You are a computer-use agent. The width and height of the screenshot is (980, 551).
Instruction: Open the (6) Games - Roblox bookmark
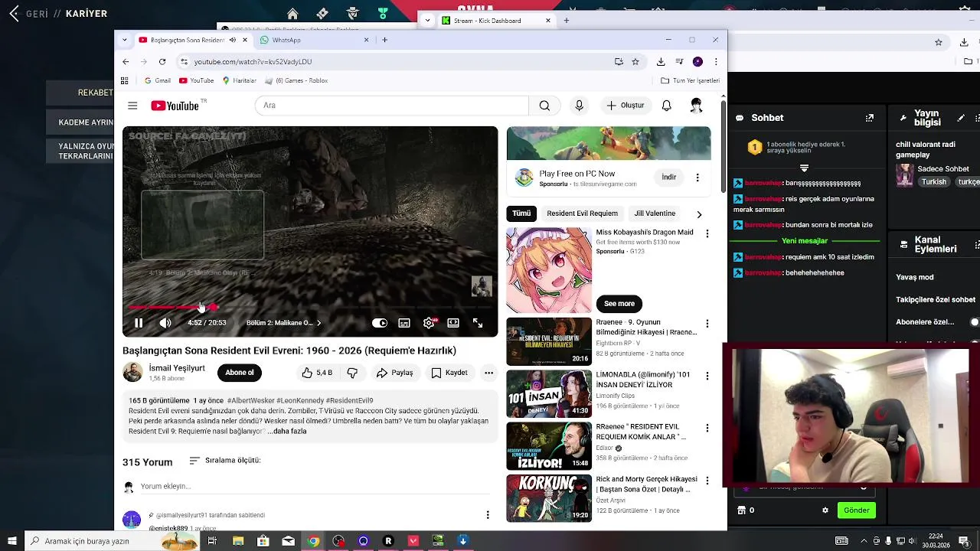click(x=296, y=80)
